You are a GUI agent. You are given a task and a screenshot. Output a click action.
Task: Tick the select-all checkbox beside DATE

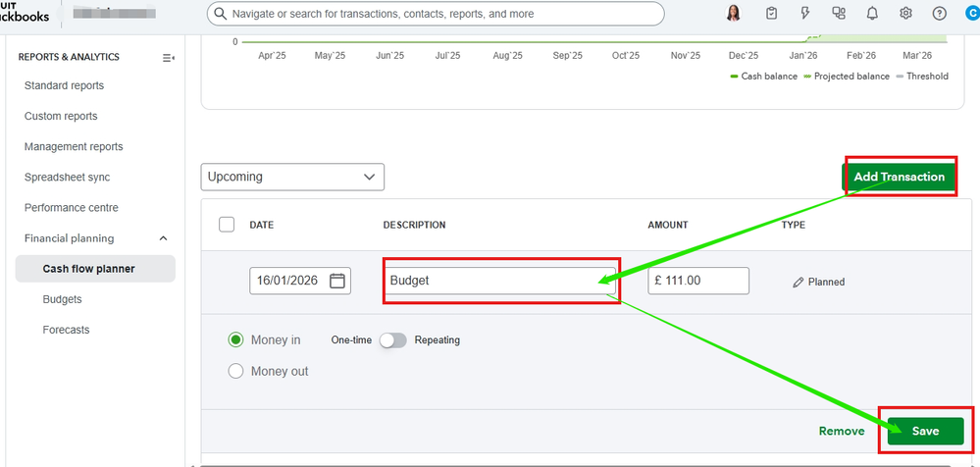click(227, 225)
